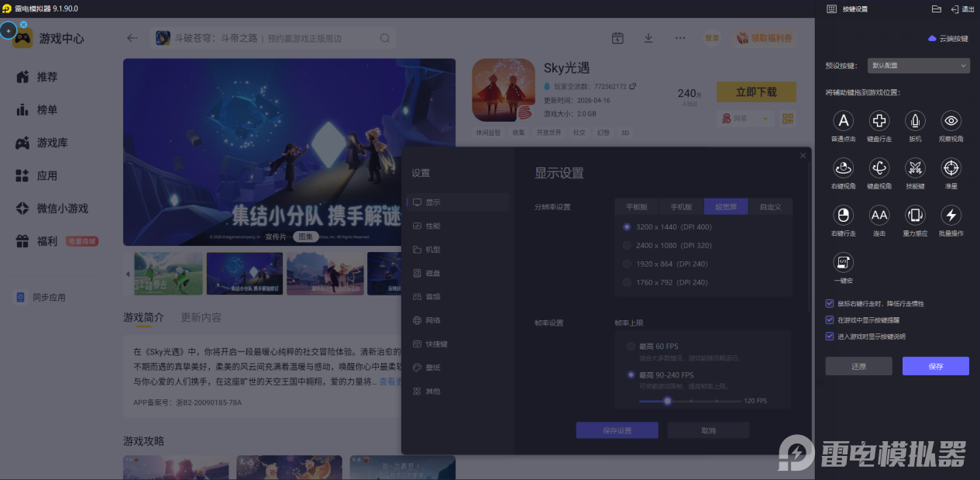Click 取消 in the settings dialog
This screenshot has width=980, height=480.
[x=708, y=430]
